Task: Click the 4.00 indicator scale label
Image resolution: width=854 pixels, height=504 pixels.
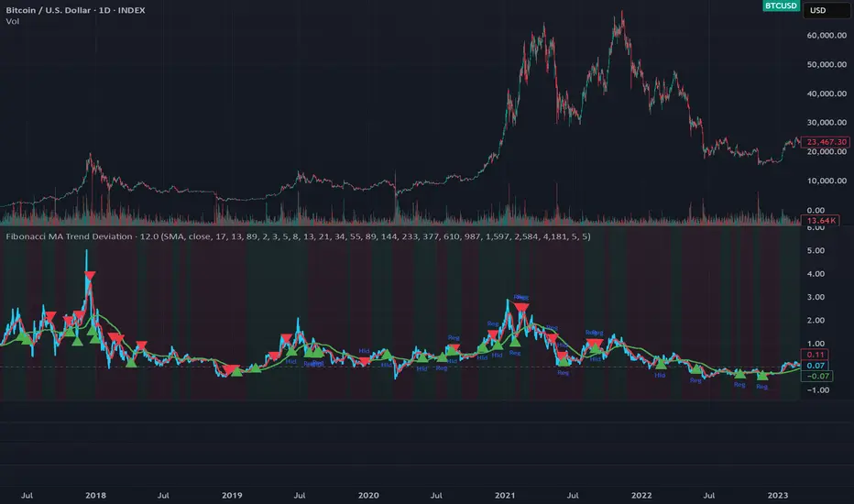Action: click(816, 273)
